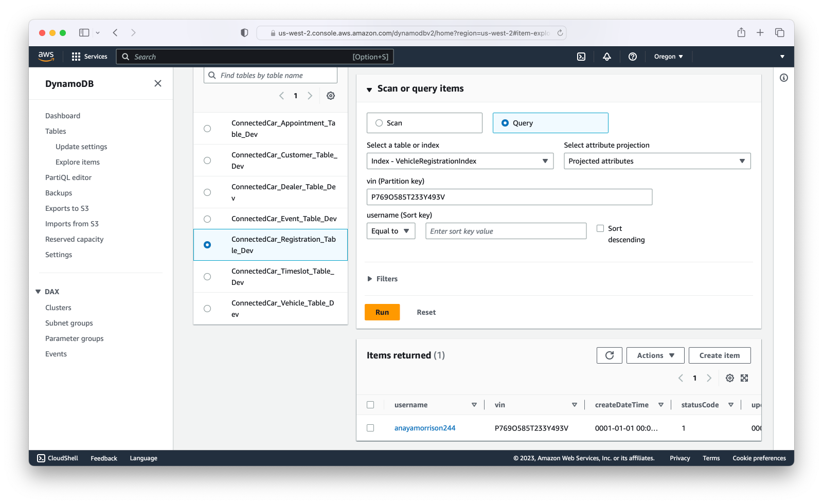
Task: Click the vin partition key input
Action: coord(509,197)
